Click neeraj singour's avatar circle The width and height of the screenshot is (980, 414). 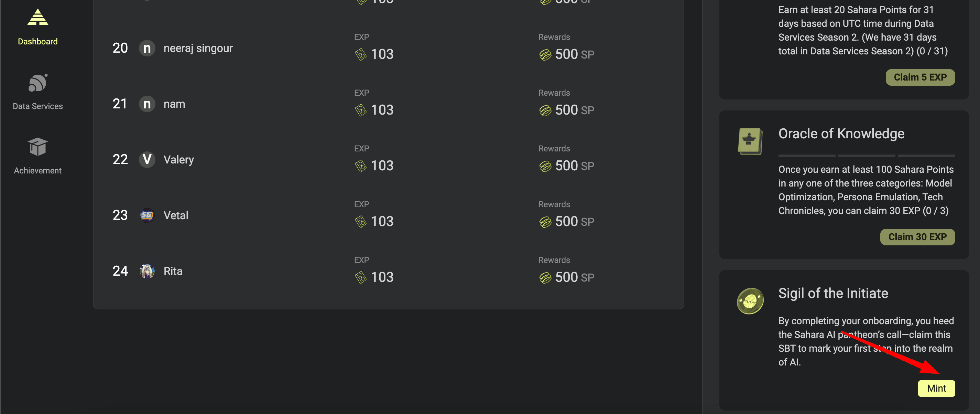pyautogui.click(x=147, y=49)
